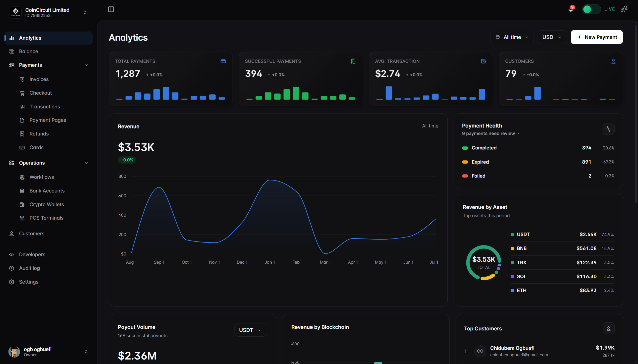Click the CoinCircuit logo icon
This screenshot has height=364, width=638.
point(15,12)
